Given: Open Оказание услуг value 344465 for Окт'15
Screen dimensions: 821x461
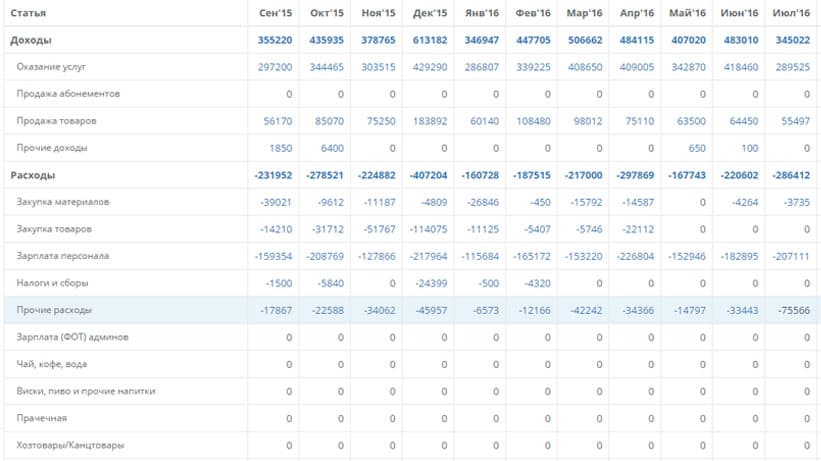Looking at the screenshot, I should click(326, 67).
